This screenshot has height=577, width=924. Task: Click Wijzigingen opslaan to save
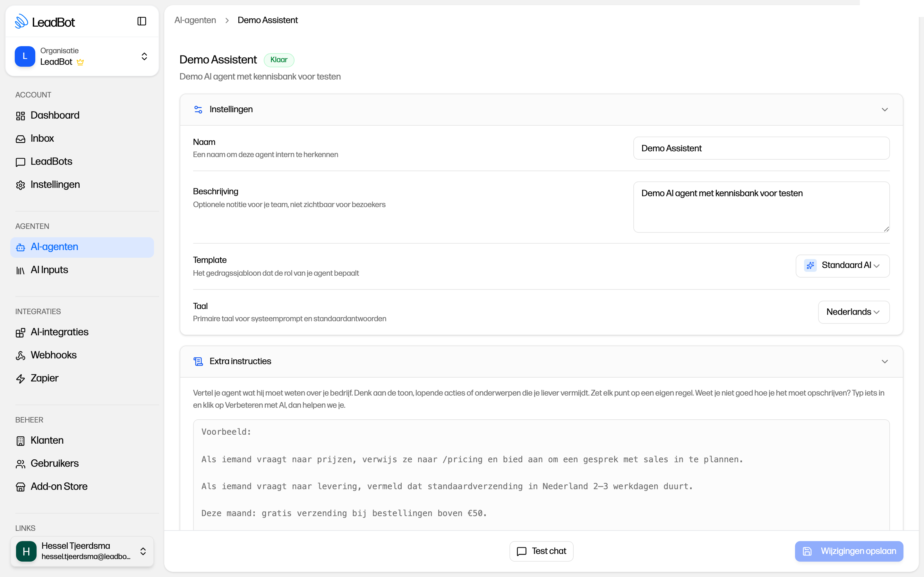click(x=849, y=551)
